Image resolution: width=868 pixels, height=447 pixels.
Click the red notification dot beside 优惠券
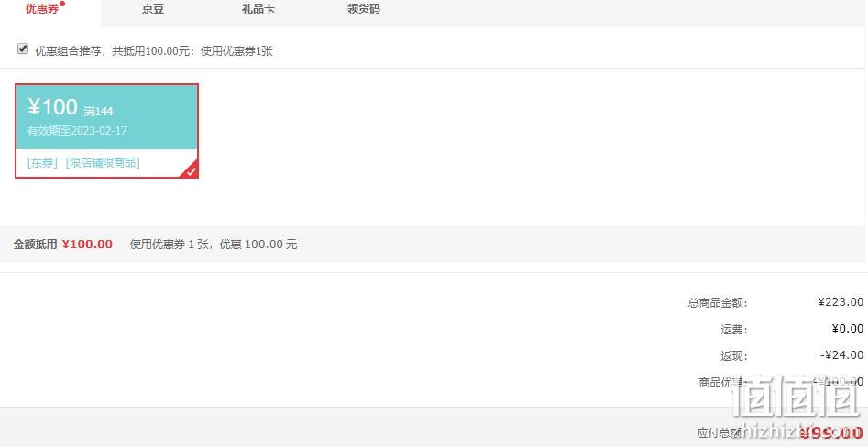(62, 4)
